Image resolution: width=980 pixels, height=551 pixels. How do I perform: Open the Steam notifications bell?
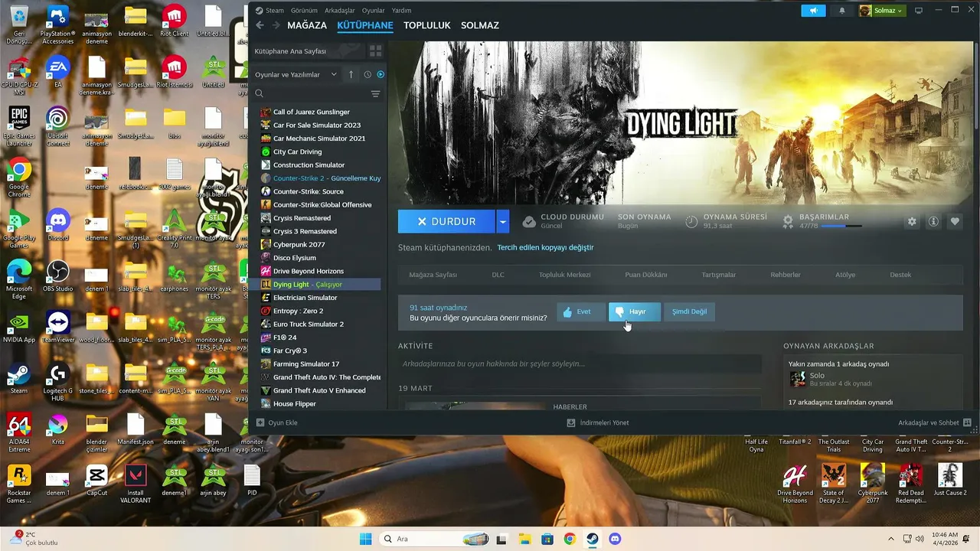tap(842, 11)
